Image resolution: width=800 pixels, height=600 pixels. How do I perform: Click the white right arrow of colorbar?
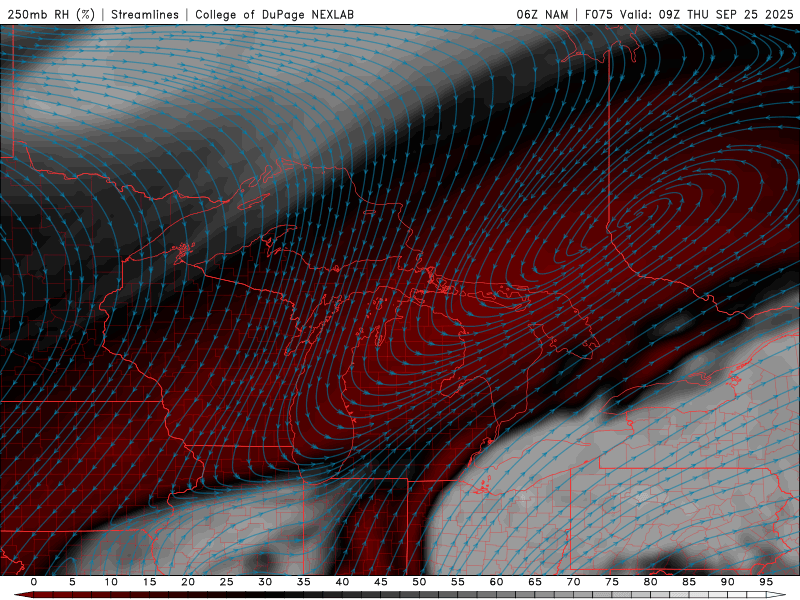pos(777,595)
